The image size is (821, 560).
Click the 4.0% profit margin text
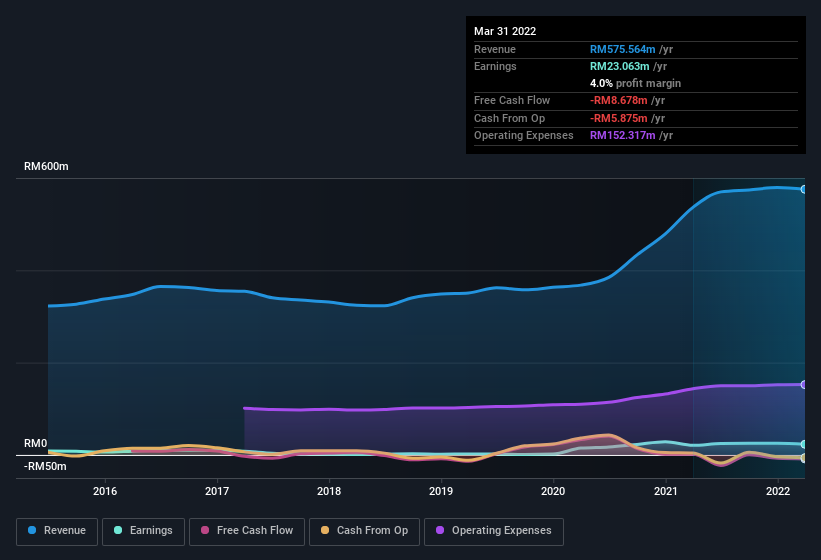(635, 83)
